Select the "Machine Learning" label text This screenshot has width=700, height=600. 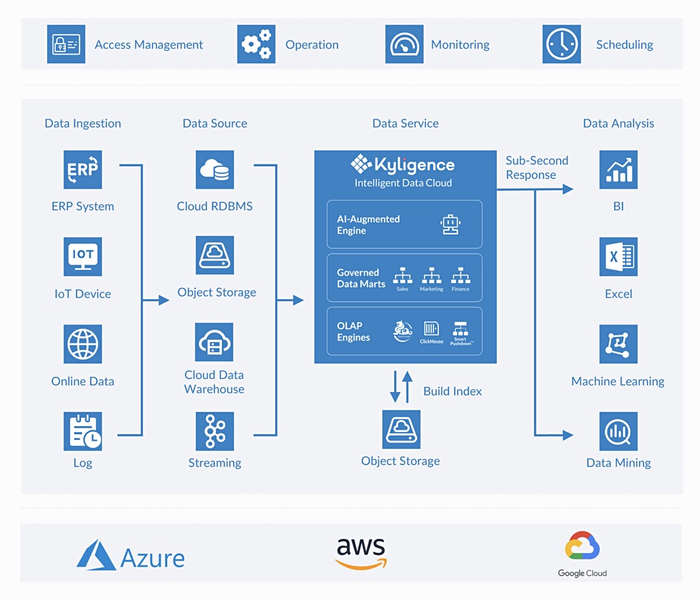tap(618, 382)
